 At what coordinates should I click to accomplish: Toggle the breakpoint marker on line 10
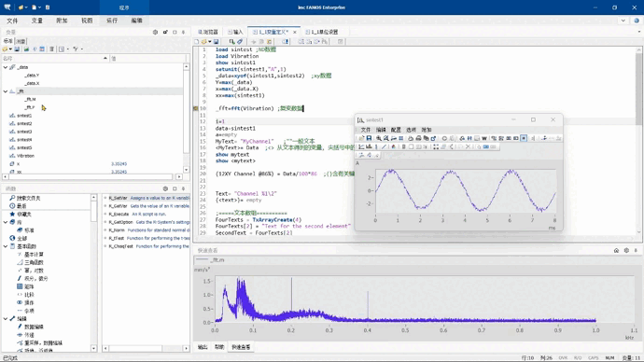coord(195,109)
